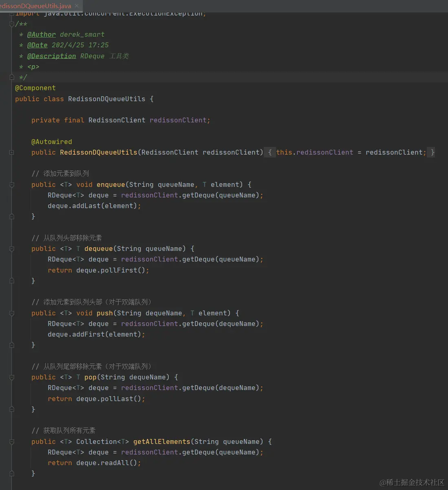Click deque.readAll() call
448x490 pixels.
click(x=107, y=463)
